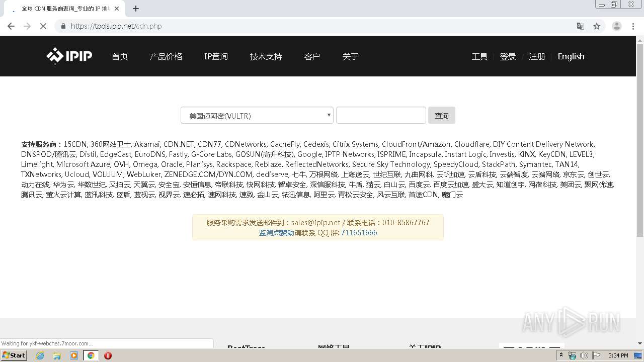Image resolution: width=644 pixels, height=362 pixels.
Task: Focus the domain query input field
Action: pyautogui.click(x=381, y=115)
